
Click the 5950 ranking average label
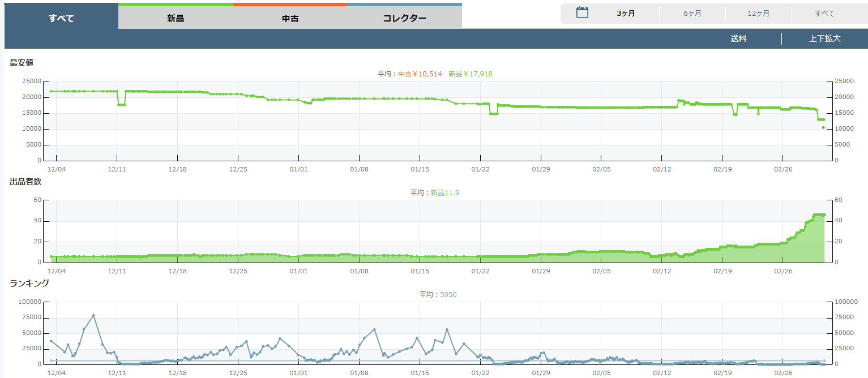click(448, 294)
